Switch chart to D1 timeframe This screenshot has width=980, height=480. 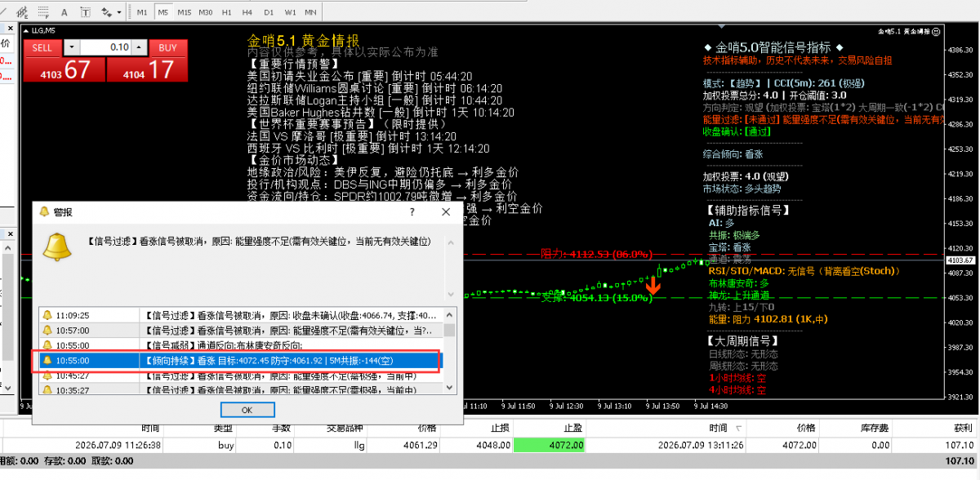(269, 12)
